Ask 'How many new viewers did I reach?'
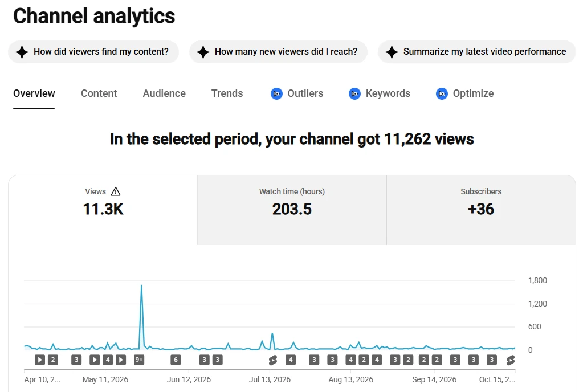Viewport: 579px width, 392px height. coord(279,52)
